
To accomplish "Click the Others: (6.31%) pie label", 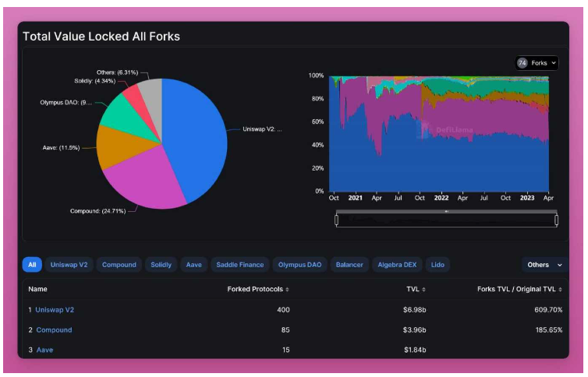I will coord(118,72).
